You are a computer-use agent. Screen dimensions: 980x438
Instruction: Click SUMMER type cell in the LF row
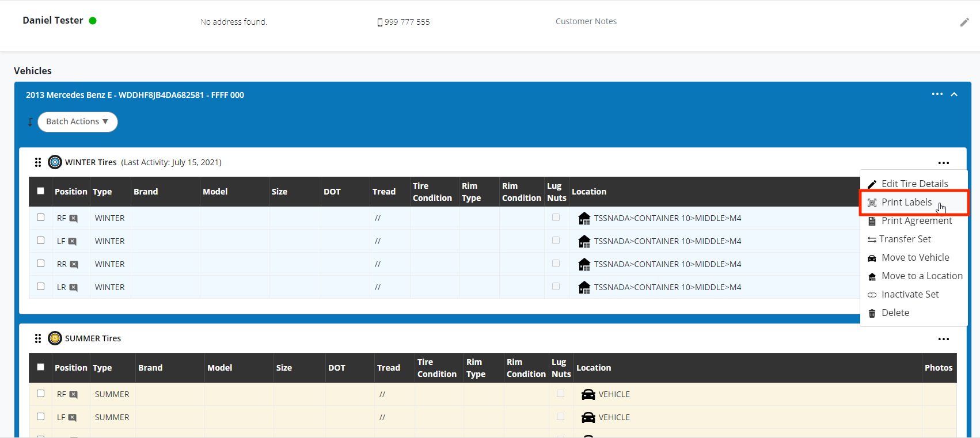tap(112, 417)
